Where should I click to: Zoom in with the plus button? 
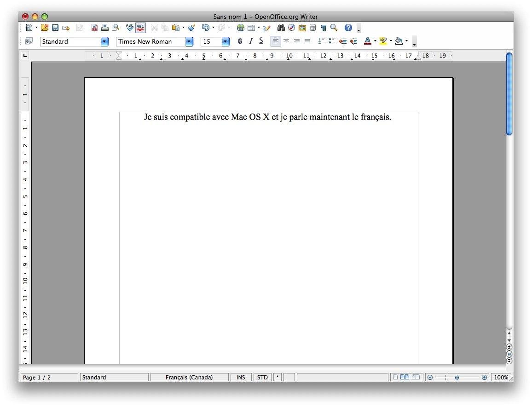coord(484,378)
